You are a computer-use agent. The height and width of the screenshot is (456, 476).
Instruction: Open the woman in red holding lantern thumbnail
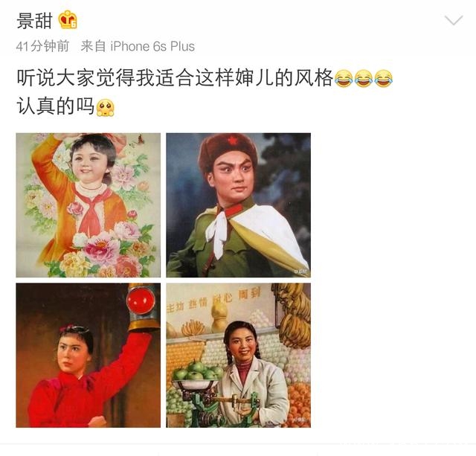tap(89, 356)
